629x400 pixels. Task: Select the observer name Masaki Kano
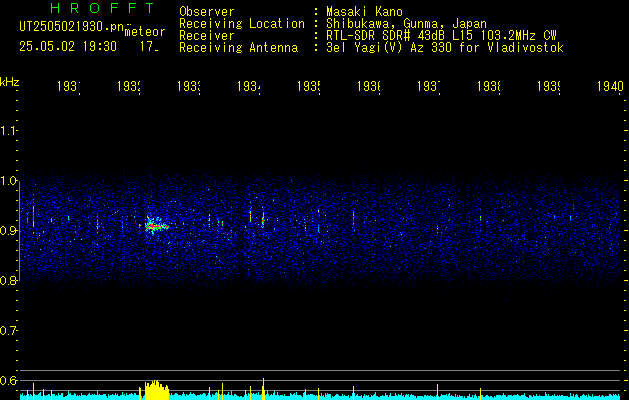point(364,12)
